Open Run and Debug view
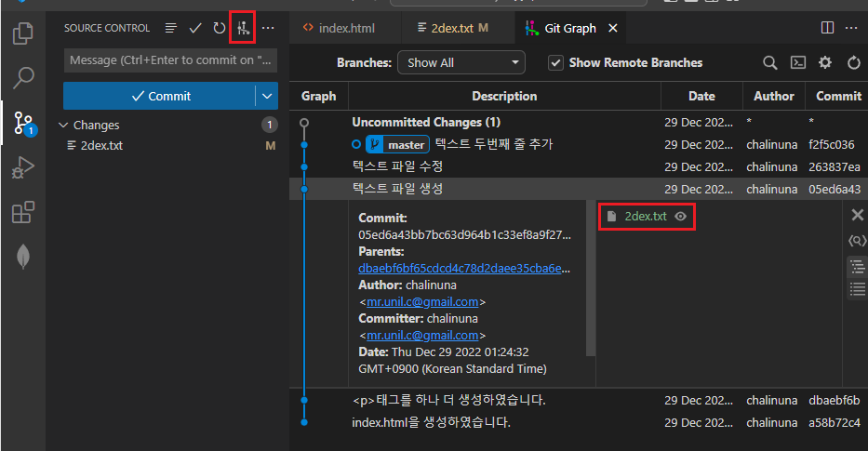The image size is (868, 451). tap(22, 167)
